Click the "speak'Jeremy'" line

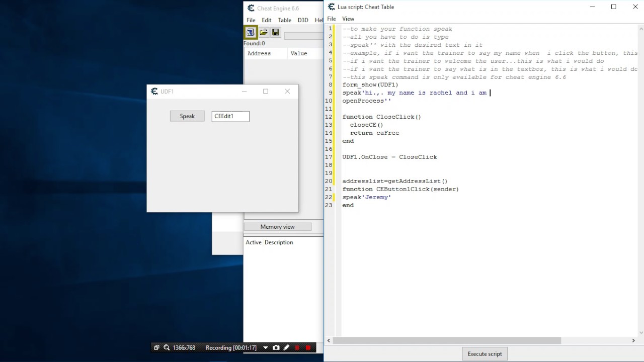click(x=367, y=198)
